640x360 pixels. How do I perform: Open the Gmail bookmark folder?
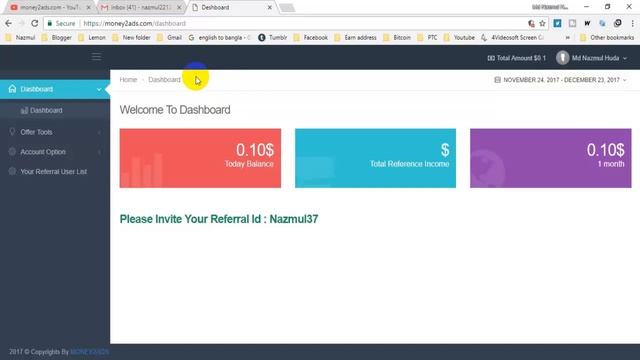(169, 38)
